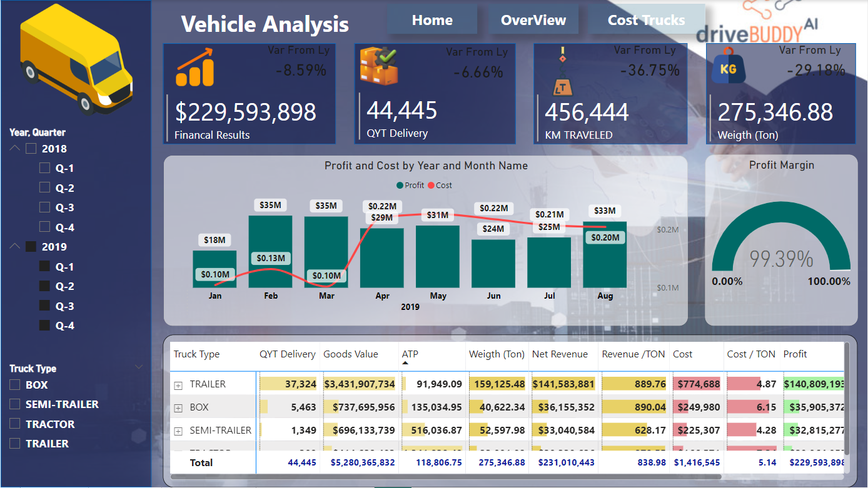The height and width of the screenshot is (488, 868).
Task: Collapse the 2018 year tree chevron
Action: pos(15,149)
